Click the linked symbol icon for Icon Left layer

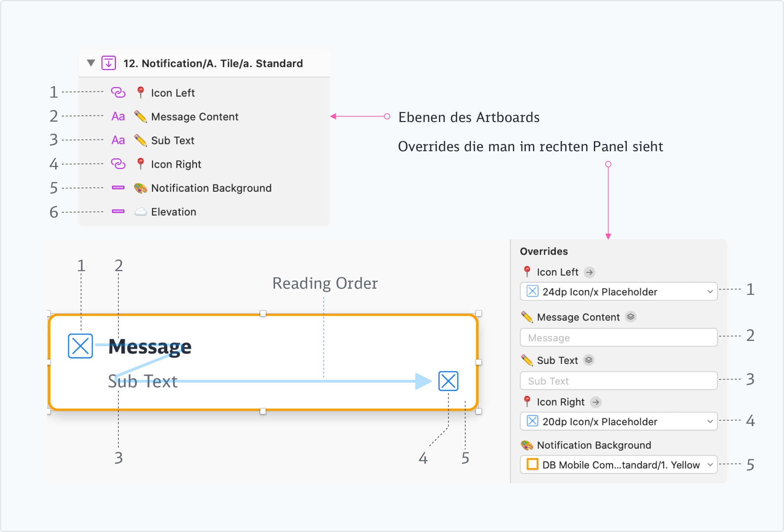click(x=118, y=92)
